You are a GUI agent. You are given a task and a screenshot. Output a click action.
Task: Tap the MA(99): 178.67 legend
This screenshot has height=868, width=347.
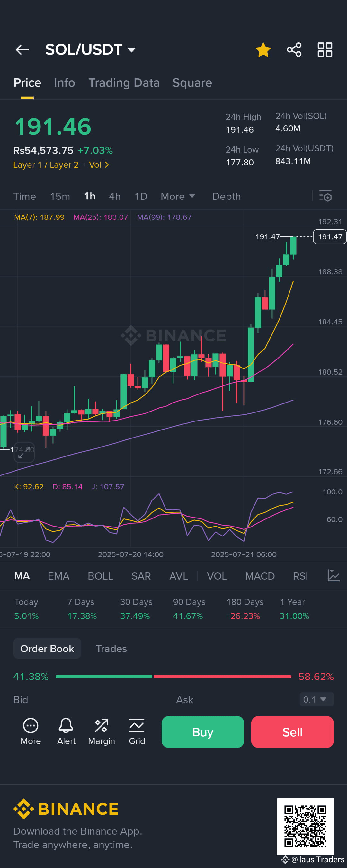point(164,217)
